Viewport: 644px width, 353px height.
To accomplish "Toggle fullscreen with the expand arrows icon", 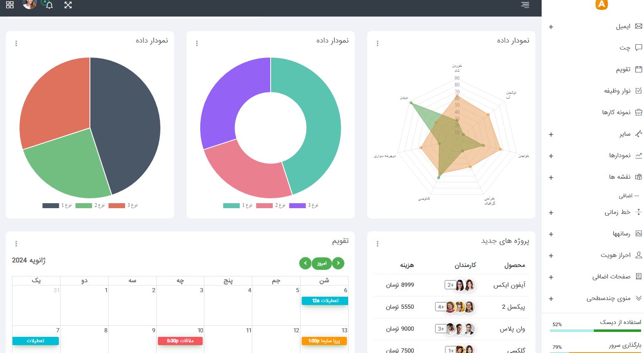I will coord(68,5).
